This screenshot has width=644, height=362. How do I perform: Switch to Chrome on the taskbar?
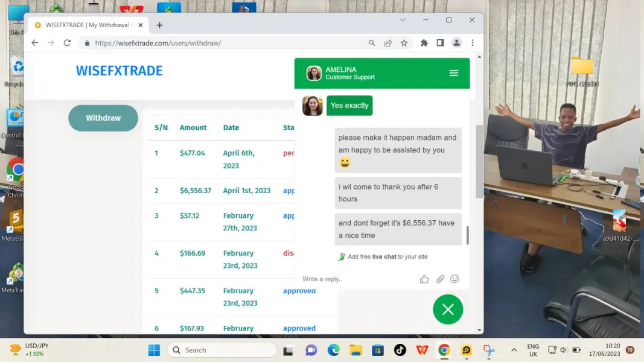point(444,350)
